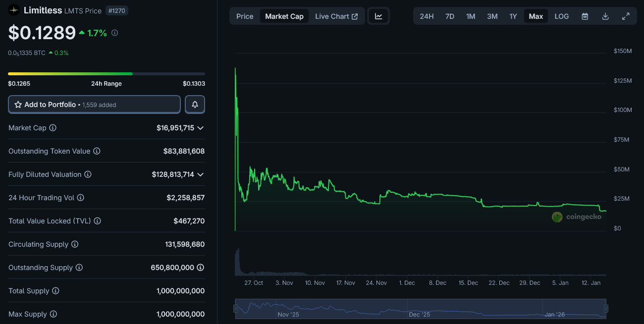Click star icon in Add to Portfolio
Viewport: 644px width, 324px height.
pos(18,105)
